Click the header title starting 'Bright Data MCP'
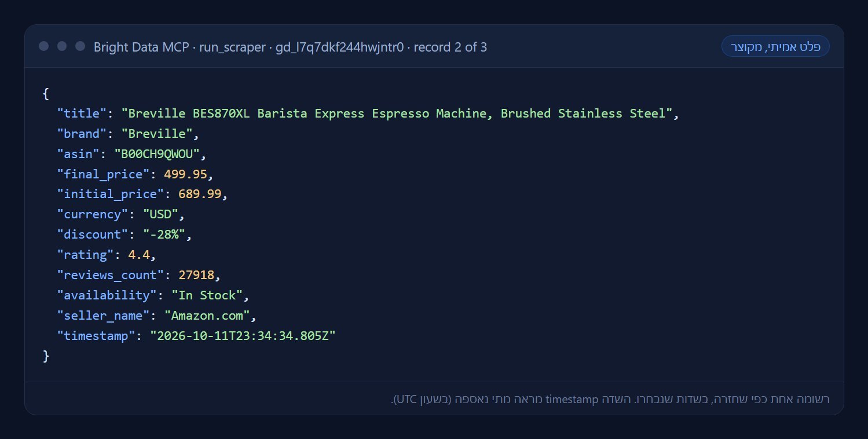The height and width of the screenshot is (439, 868). tap(290, 47)
